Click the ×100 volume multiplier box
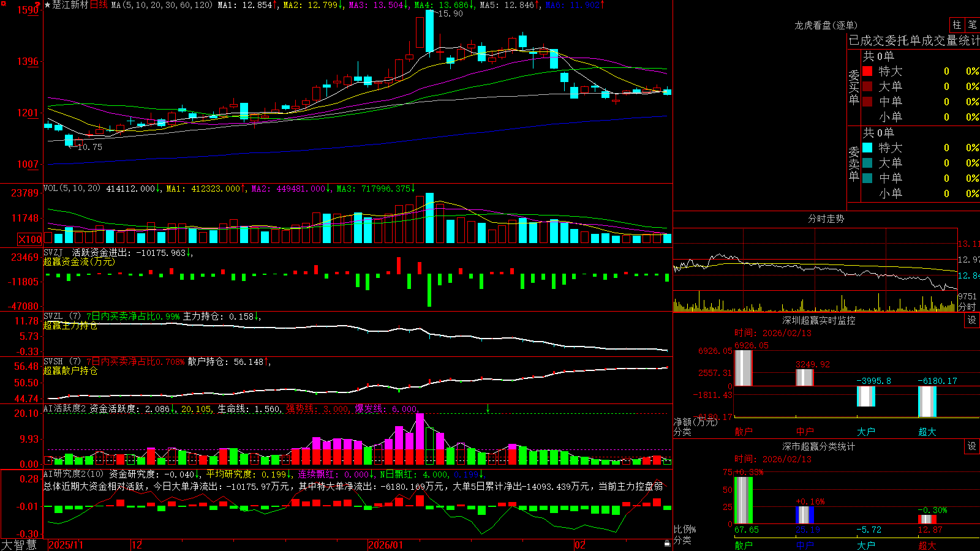Screen dimensions: 980x551 (29, 239)
